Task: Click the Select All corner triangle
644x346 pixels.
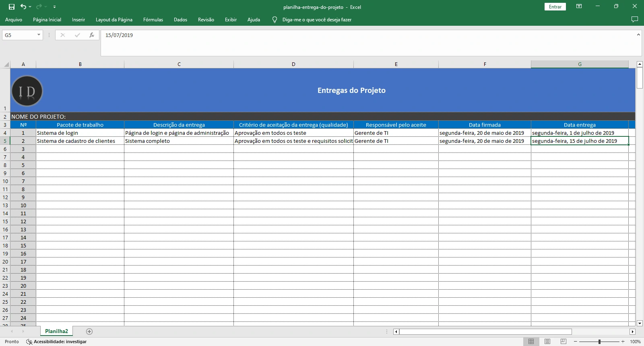Action: coord(5,64)
